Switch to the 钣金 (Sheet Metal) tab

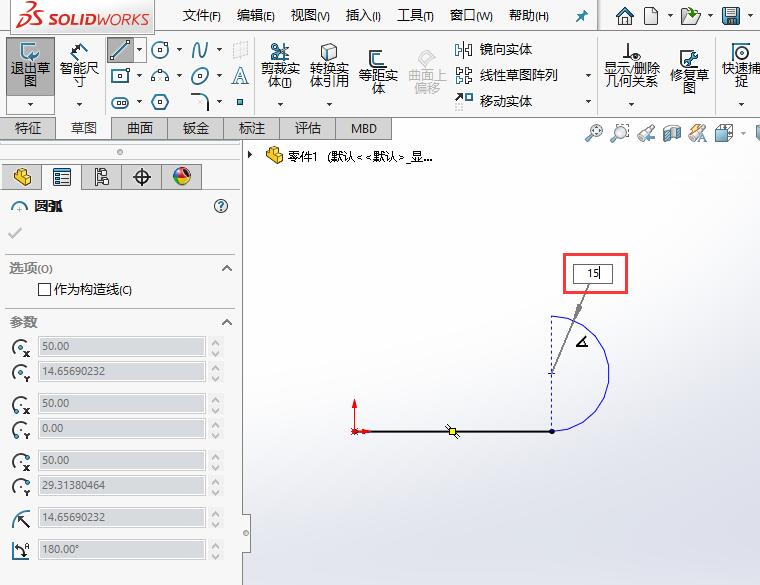pos(195,128)
